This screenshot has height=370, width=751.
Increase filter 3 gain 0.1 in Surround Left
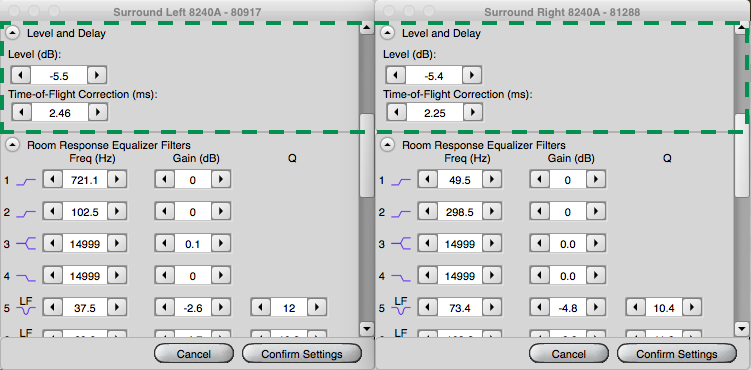coord(221,244)
